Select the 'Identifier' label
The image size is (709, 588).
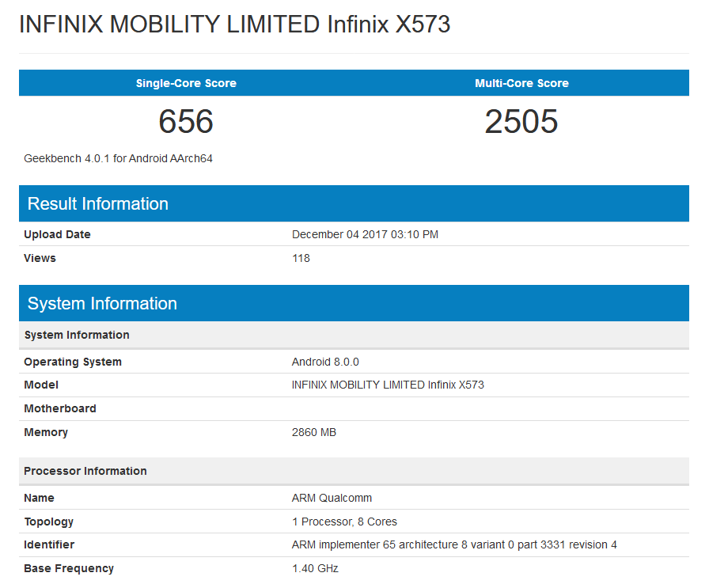coord(49,544)
